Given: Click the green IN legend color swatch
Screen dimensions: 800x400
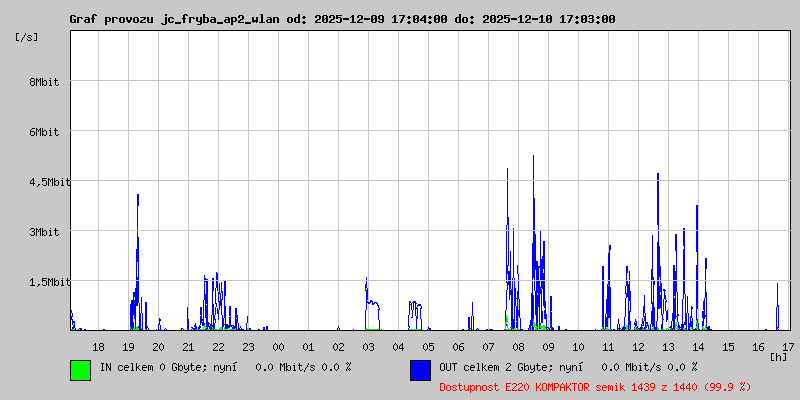Looking at the screenshot, I should click(x=81, y=370).
